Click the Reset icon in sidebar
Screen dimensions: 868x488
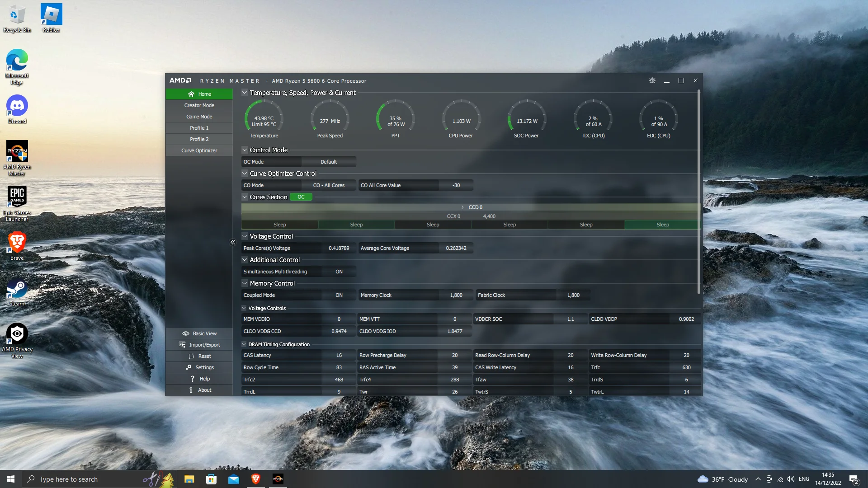pos(191,356)
